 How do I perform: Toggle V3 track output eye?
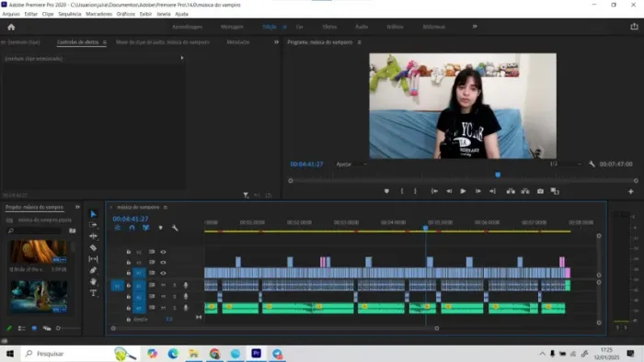163,252
